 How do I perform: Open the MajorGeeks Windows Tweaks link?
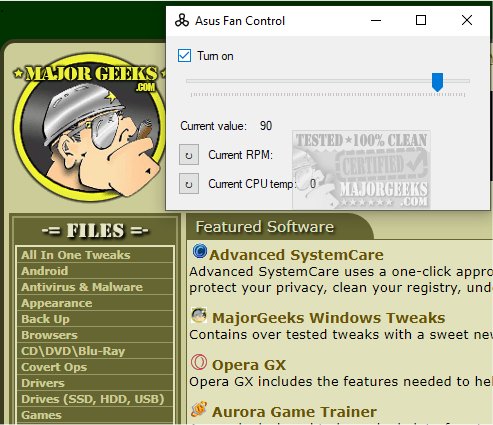click(x=329, y=318)
